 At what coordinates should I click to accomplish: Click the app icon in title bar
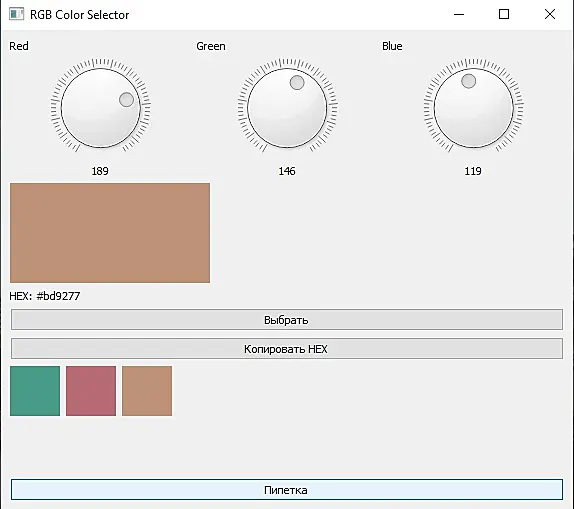click(16, 14)
